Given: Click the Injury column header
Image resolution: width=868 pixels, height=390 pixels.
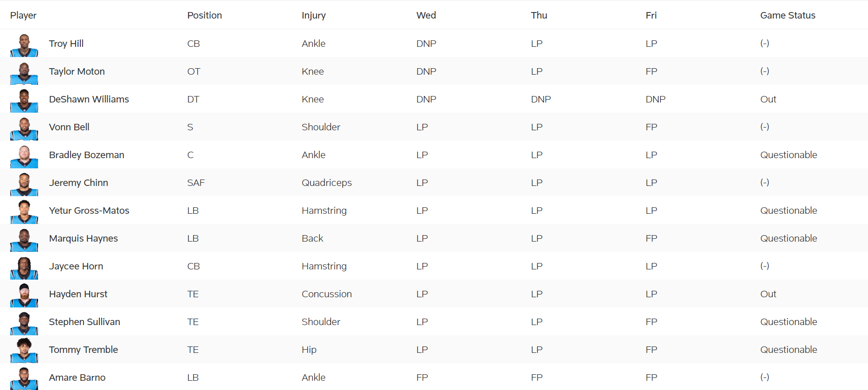Looking at the screenshot, I should pos(314,15).
